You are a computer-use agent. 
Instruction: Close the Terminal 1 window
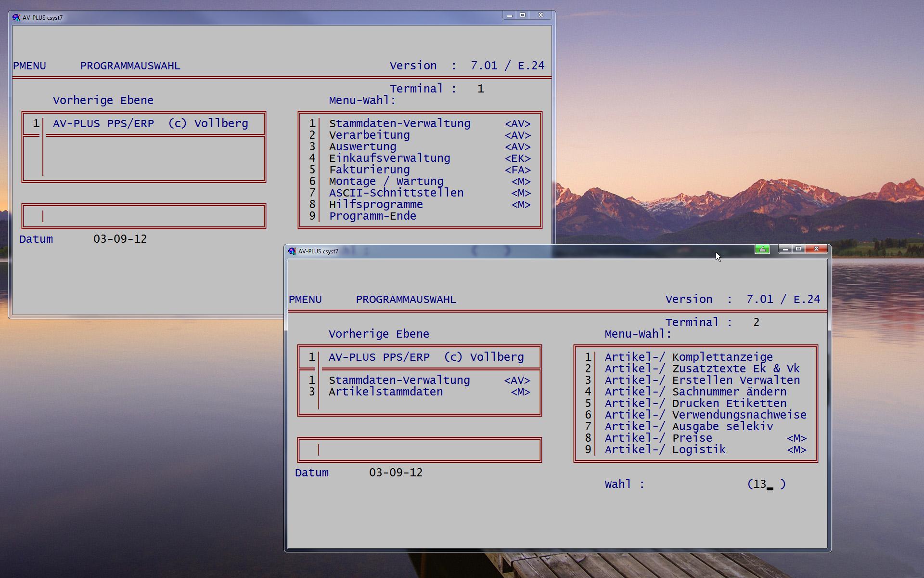[x=540, y=15]
